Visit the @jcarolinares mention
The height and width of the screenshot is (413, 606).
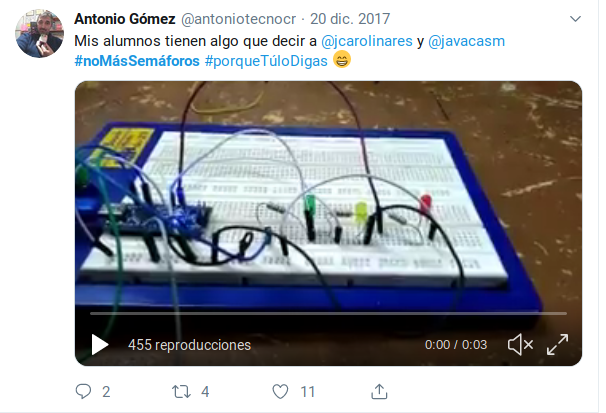pos(367,41)
